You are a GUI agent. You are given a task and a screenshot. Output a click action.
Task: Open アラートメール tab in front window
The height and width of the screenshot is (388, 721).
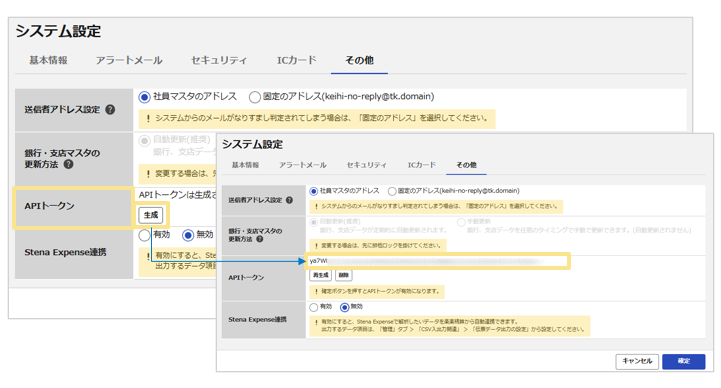[x=303, y=165]
